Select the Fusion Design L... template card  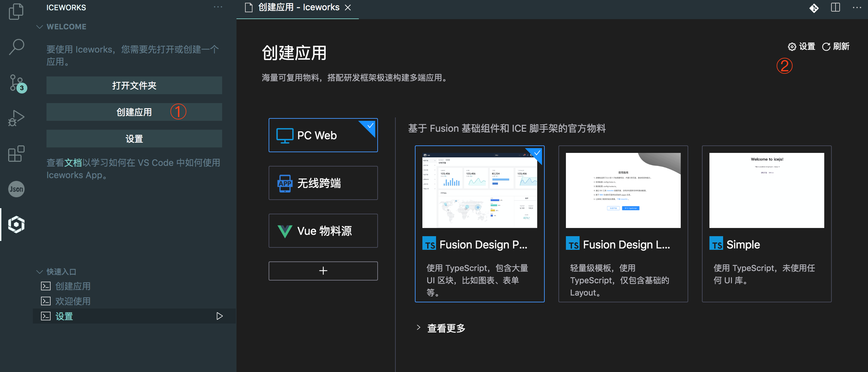tap(623, 224)
